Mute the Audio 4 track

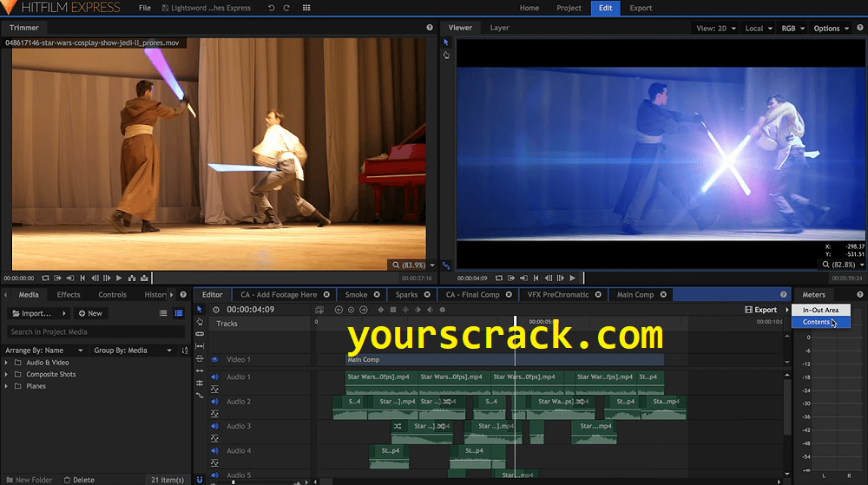(x=214, y=450)
